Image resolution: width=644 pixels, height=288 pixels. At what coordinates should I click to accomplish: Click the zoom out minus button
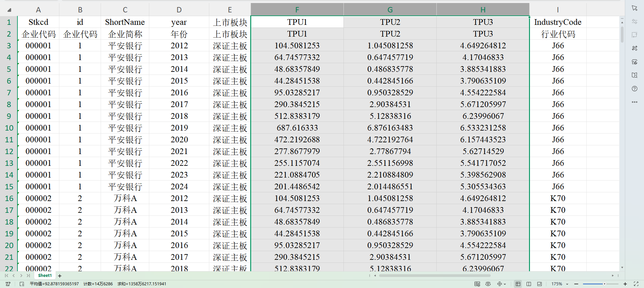click(x=576, y=284)
